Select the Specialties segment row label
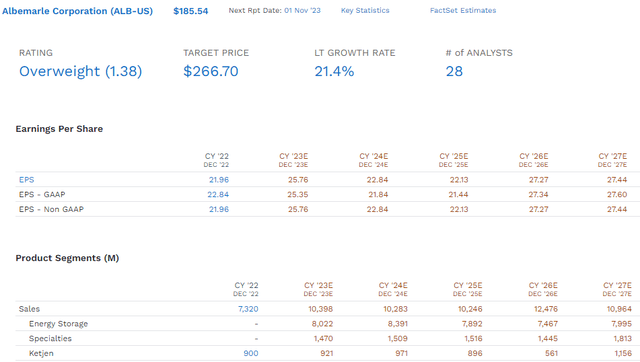The height and width of the screenshot is (362, 640). [x=50, y=338]
